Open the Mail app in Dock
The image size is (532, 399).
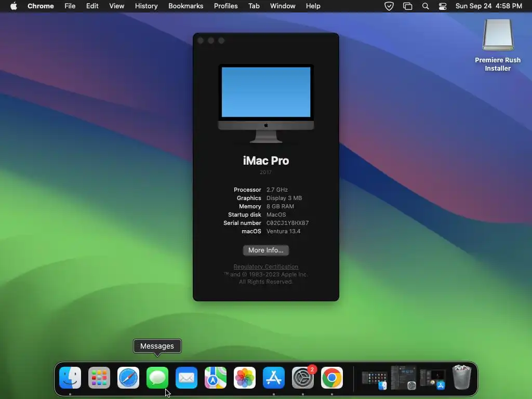click(187, 378)
